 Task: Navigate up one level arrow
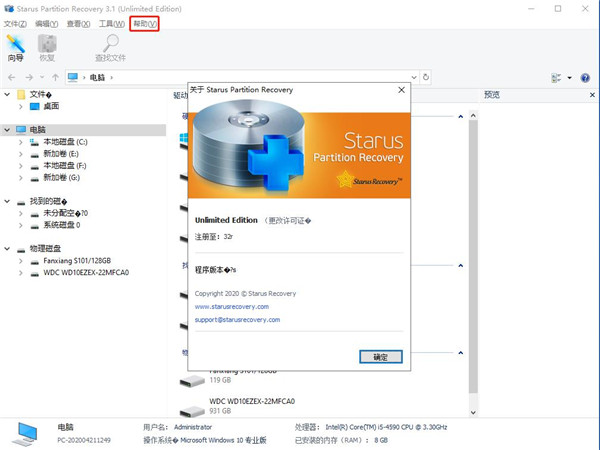pos(55,77)
